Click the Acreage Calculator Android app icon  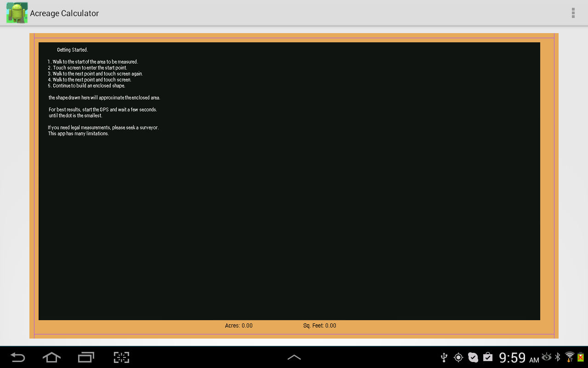[x=17, y=13]
